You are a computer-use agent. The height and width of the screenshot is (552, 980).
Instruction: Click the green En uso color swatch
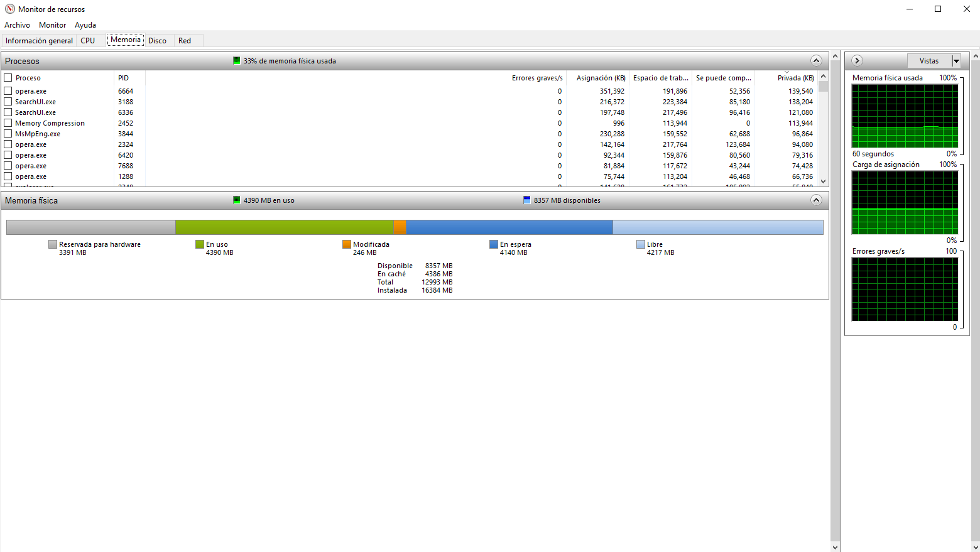click(x=200, y=244)
